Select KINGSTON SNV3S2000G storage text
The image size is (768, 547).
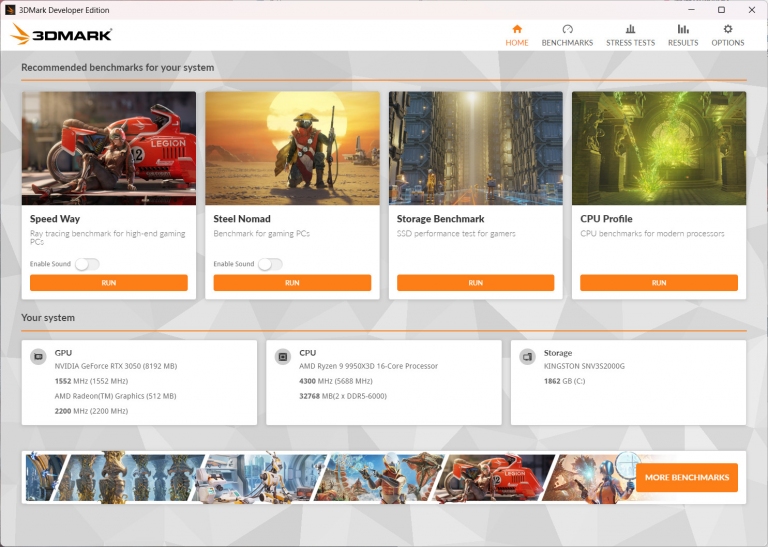coord(584,366)
